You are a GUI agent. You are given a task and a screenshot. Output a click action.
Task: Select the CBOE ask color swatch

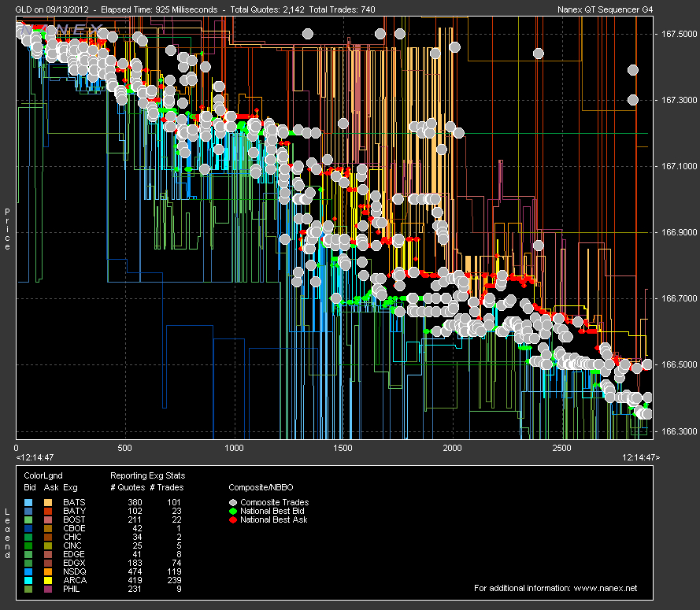point(48,528)
